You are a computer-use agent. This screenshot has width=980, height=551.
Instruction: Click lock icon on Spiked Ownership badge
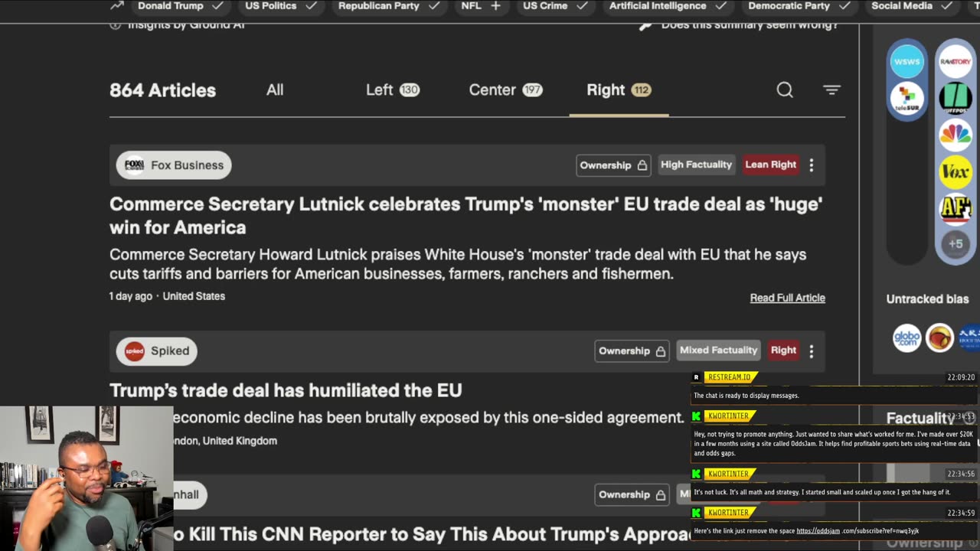tap(660, 351)
